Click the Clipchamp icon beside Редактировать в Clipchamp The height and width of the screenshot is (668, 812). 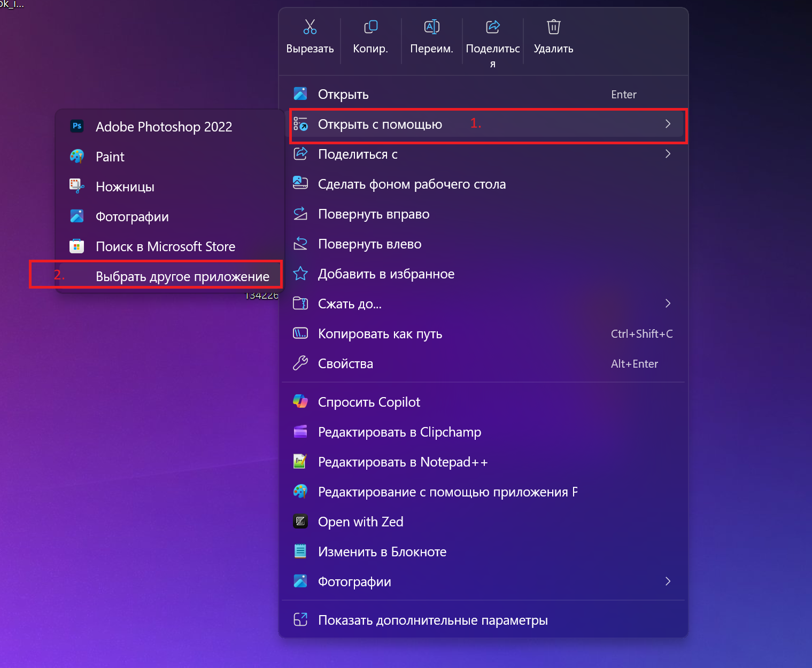click(300, 431)
